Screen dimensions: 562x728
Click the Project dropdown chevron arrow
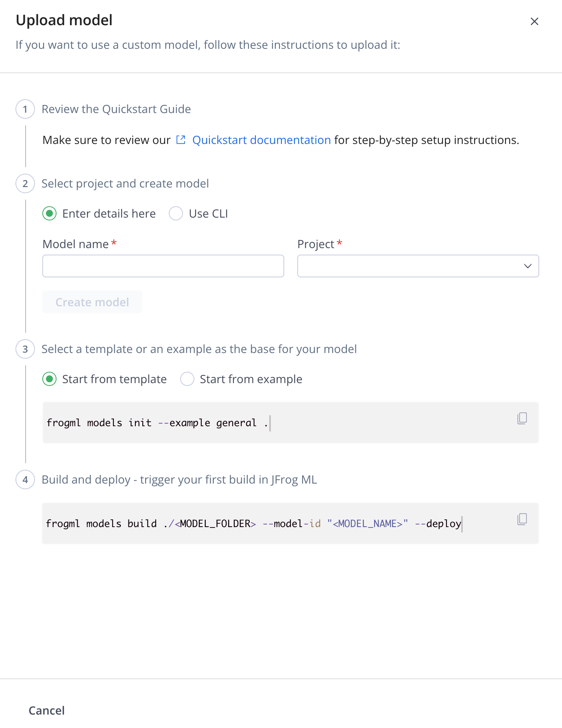coord(528,266)
